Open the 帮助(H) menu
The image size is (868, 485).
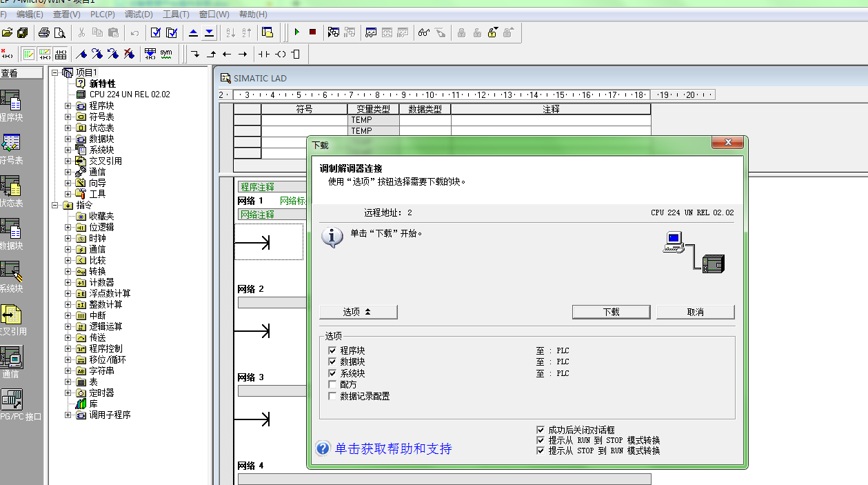click(x=252, y=14)
